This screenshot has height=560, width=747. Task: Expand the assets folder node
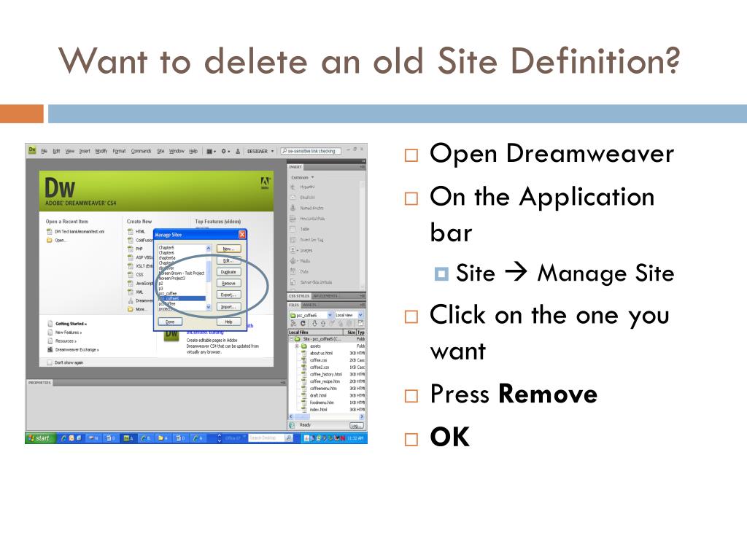point(298,346)
